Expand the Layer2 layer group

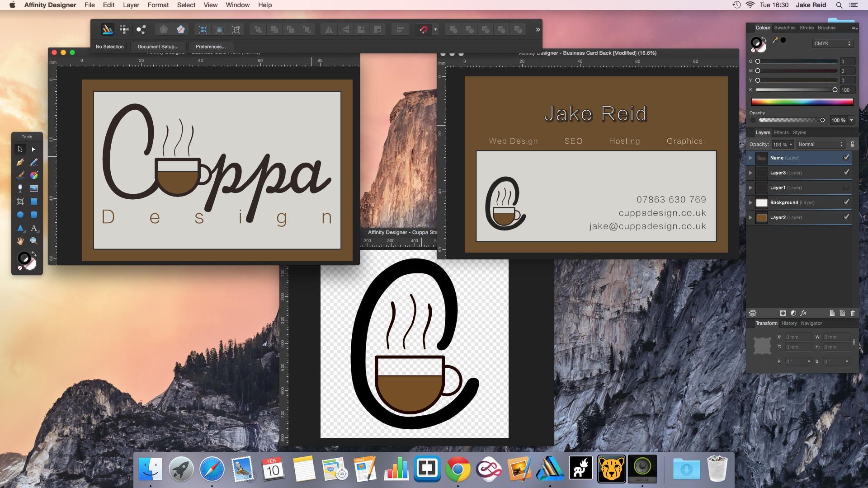[x=750, y=217]
